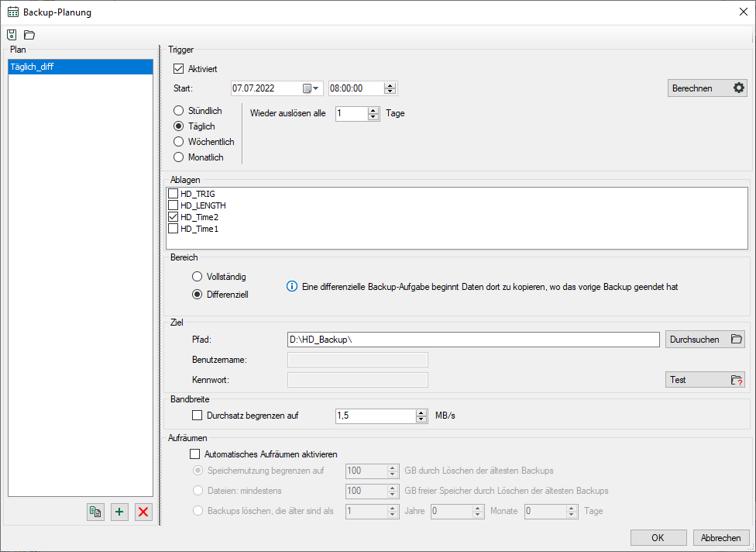Open the start date calendar dropdown
Image resolution: width=756 pixels, height=552 pixels.
[x=311, y=88]
